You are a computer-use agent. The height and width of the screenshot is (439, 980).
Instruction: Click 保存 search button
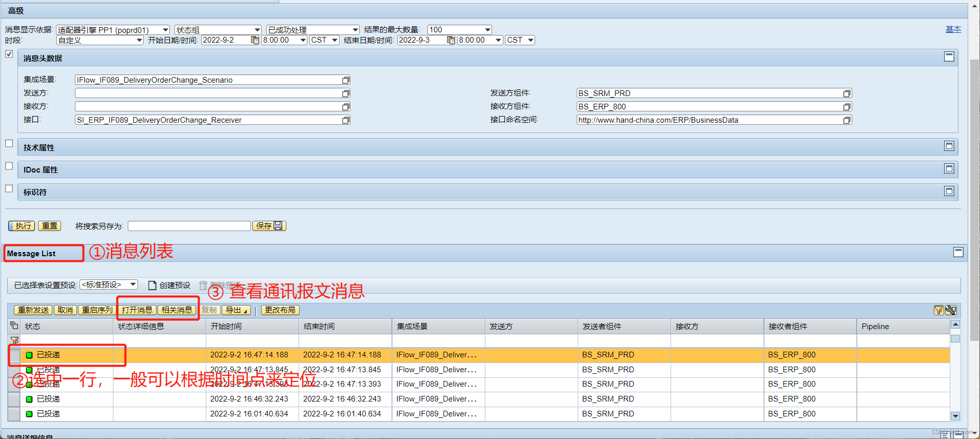coord(269,226)
